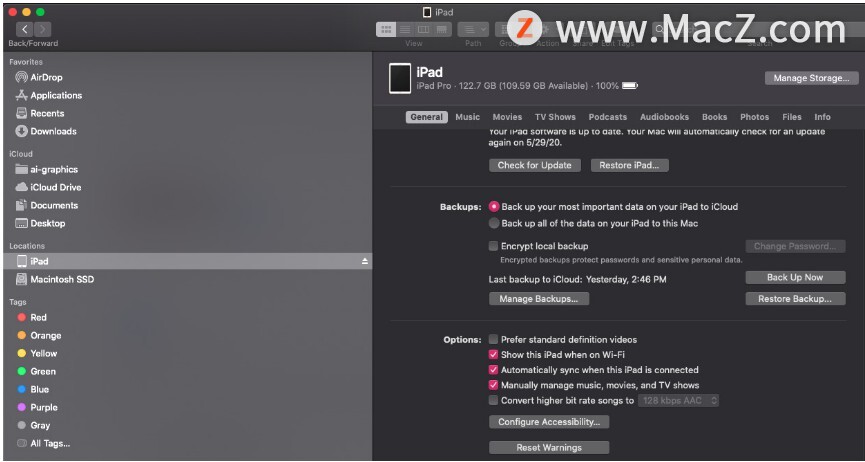The image size is (865, 462).
Task: Open the Path dropdown in toolbar
Action: [473, 29]
